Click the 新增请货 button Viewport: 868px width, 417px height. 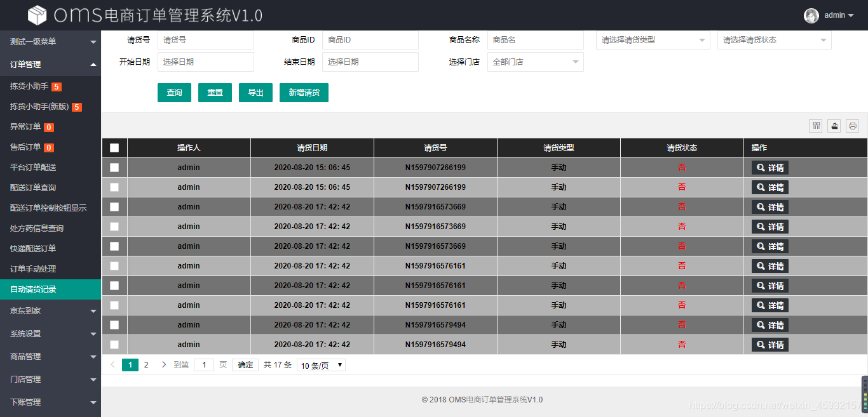[304, 93]
